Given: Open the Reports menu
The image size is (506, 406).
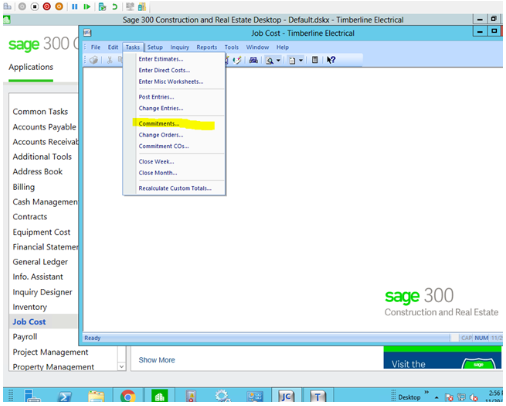Looking at the screenshot, I should coord(207,47).
